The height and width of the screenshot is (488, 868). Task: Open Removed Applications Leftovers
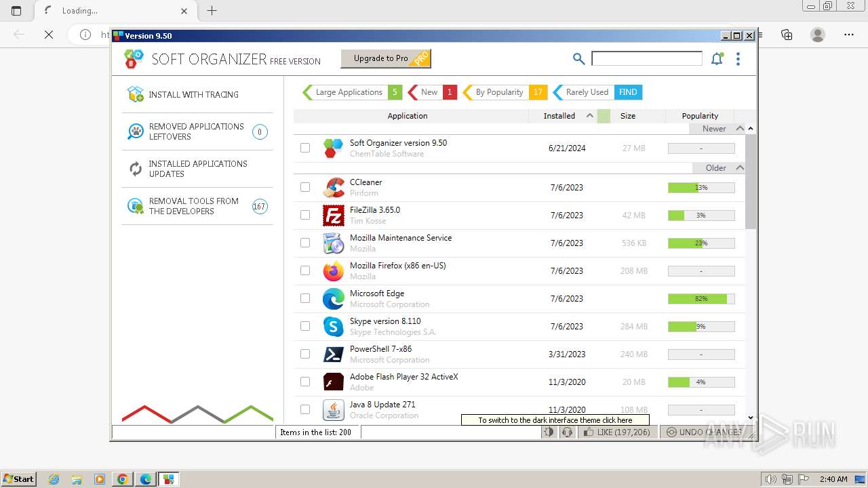[x=197, y=131]
